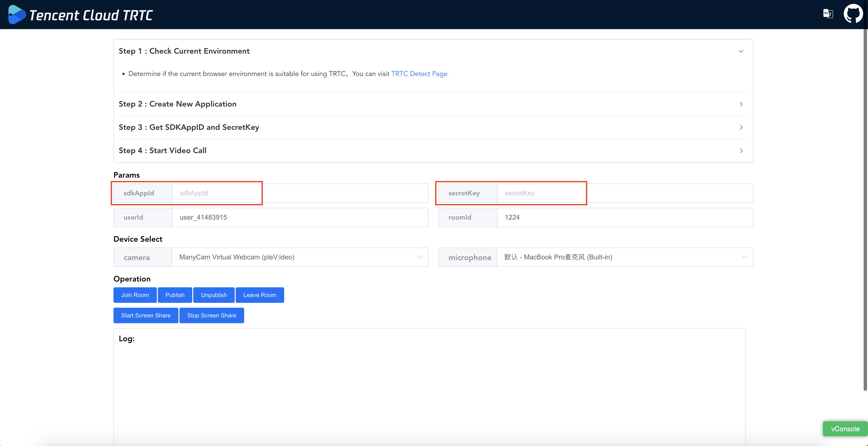Collapse Step 1 using its chevron

coord(741,51)
